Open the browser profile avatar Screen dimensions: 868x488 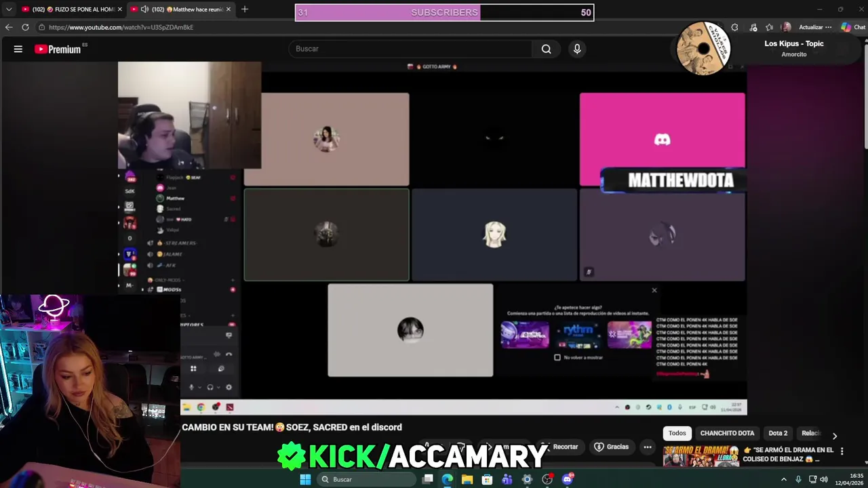(x=786, y=27)
